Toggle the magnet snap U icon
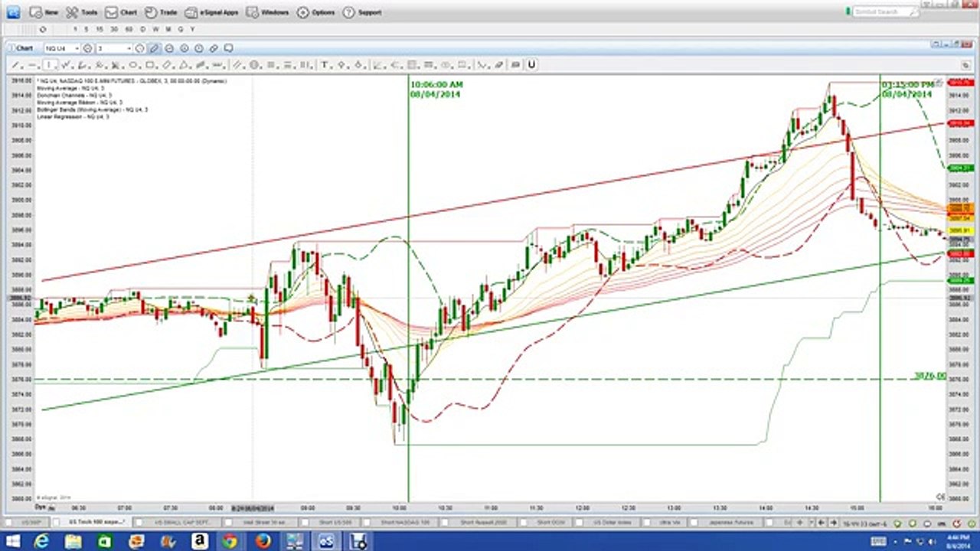The height and width of the screenshot is (551, 980). click(531, 65)
